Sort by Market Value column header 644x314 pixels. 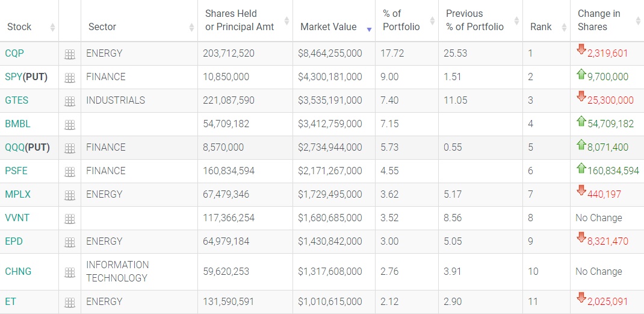click(x=329, y=27)
